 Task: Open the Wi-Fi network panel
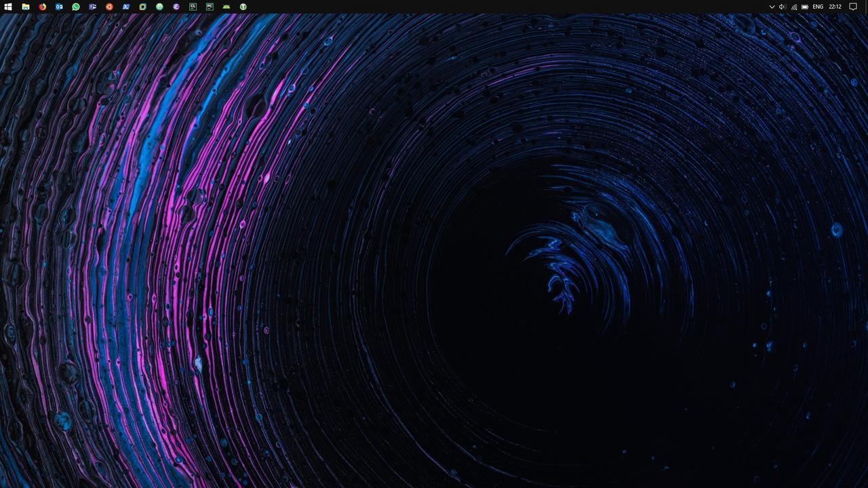click(x=794, y=7)
